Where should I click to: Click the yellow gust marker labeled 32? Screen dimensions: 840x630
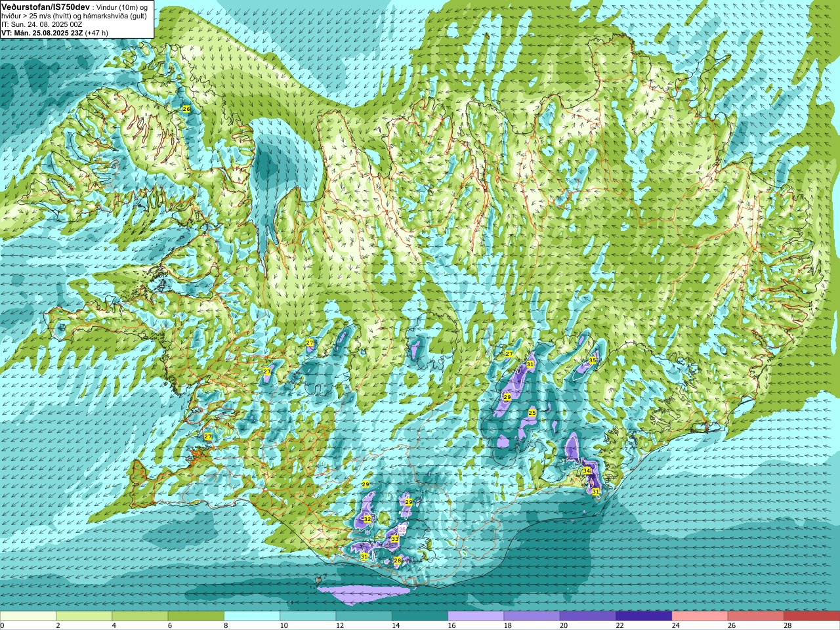(x=367, y=519)
